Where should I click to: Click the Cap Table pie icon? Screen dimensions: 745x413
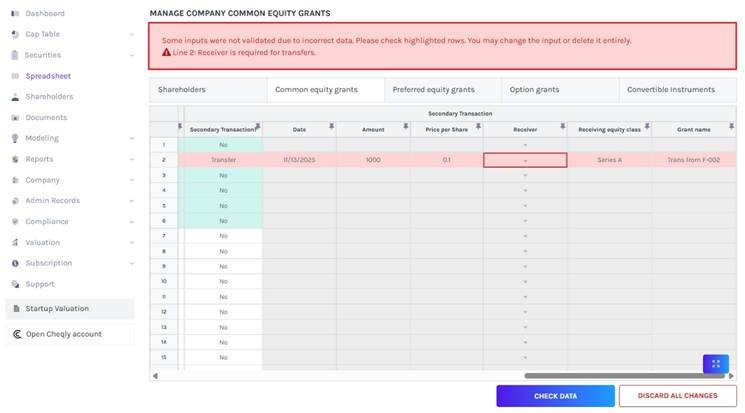tap(15, 34)
